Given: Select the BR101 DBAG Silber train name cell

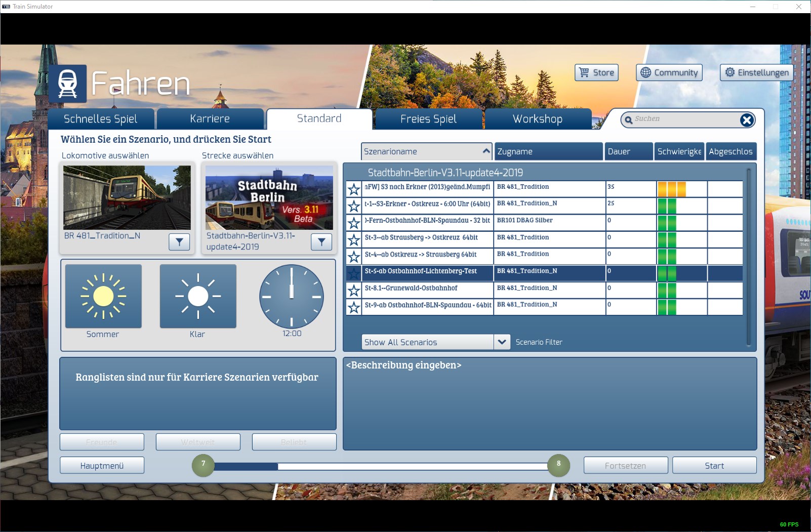Looking at the screenshot, I should pyautogui.click(x=550, y=222).
